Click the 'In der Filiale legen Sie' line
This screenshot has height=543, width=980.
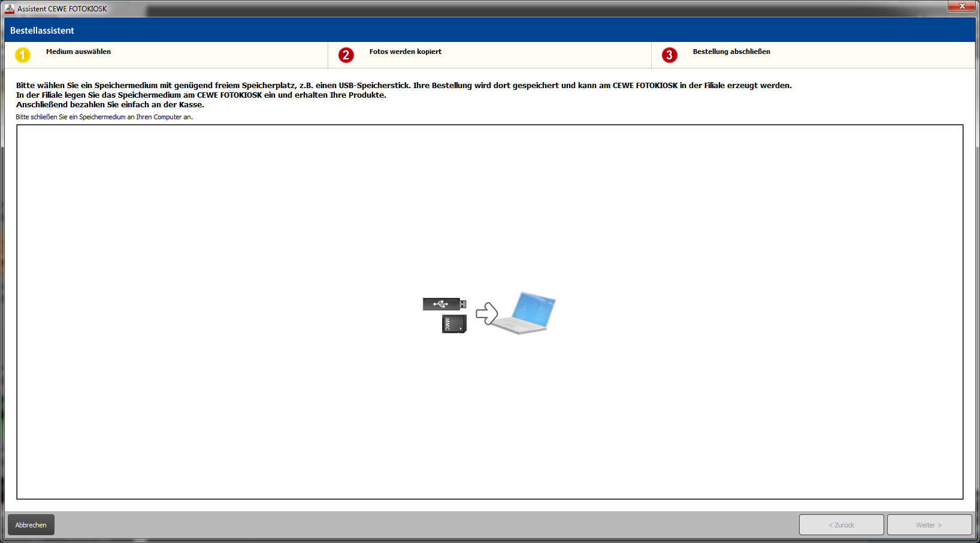[201, 95]
